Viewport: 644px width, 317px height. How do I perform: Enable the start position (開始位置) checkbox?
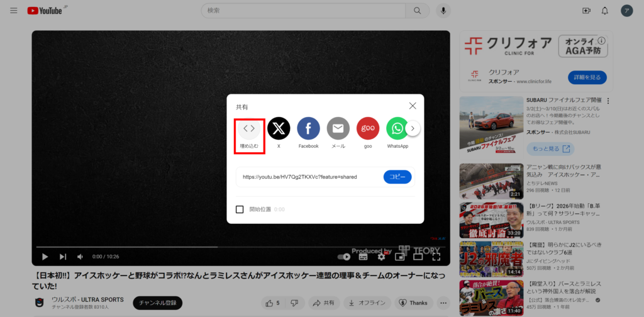point(240,209)
